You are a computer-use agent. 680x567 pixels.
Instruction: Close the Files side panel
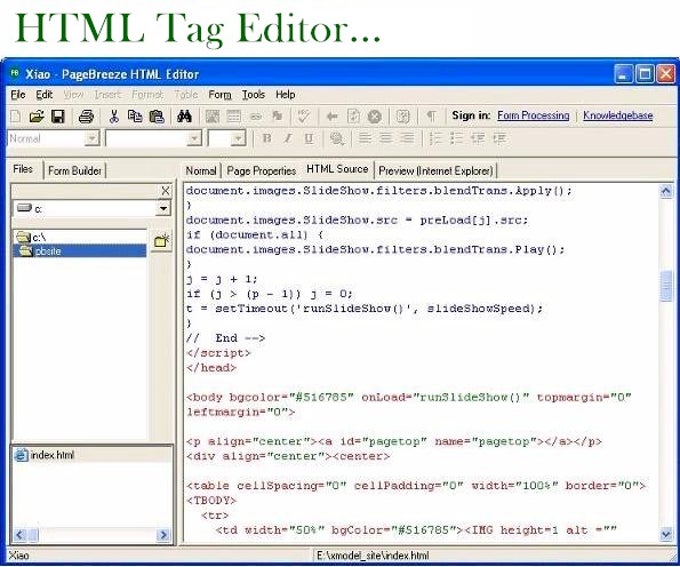(165, 191)
